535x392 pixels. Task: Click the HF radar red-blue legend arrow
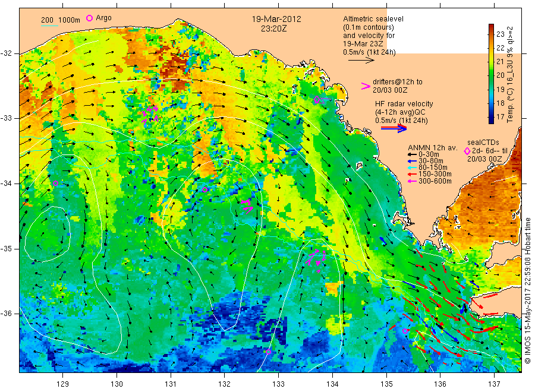[x=394, y=128]
